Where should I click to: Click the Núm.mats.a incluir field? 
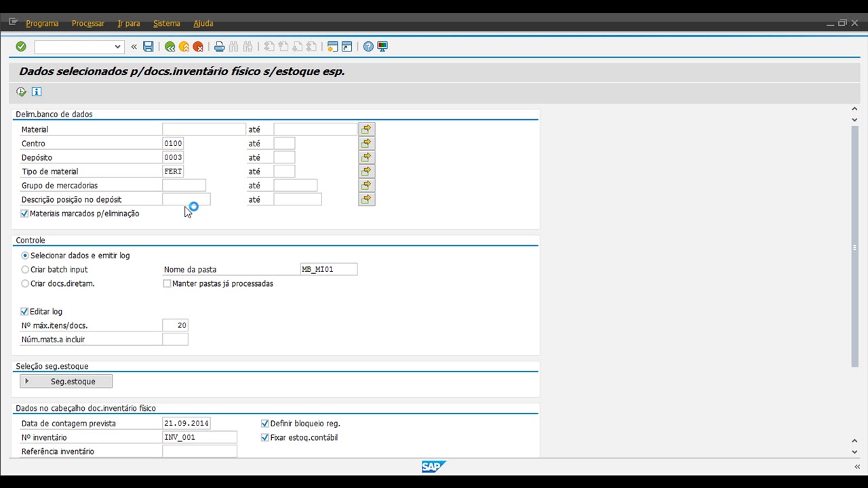point(175,340)
